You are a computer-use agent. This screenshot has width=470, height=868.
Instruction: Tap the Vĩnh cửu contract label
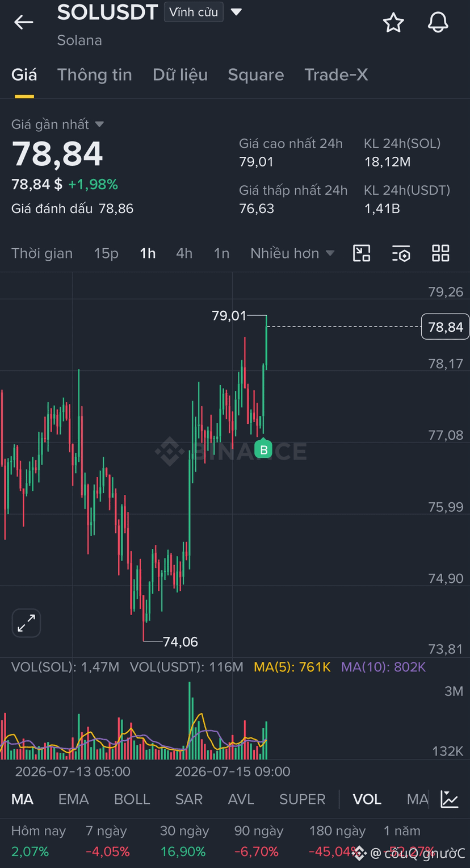194,12
